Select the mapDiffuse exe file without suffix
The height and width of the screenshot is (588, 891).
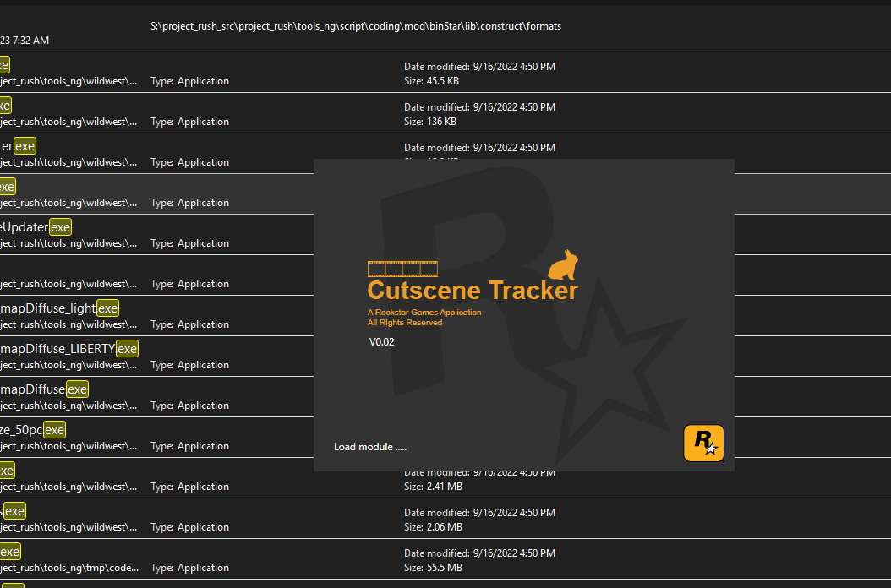pyautogui.click(x=44, y=389)
